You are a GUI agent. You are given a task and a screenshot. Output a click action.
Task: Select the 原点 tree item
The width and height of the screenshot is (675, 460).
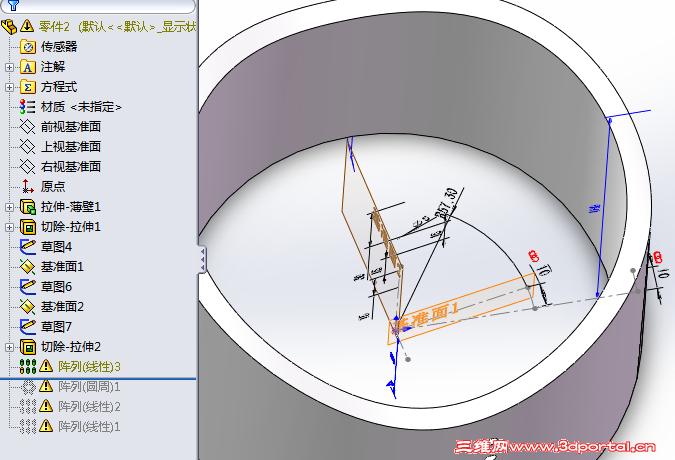coord(53,186)
